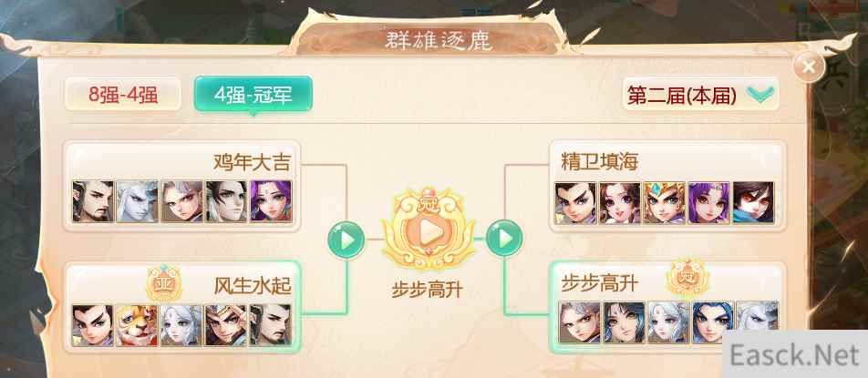Click the masked dark avatar in 精卫填海
Image resolution: width=868 pixels, height=378 pixels.
pos(753,202)
